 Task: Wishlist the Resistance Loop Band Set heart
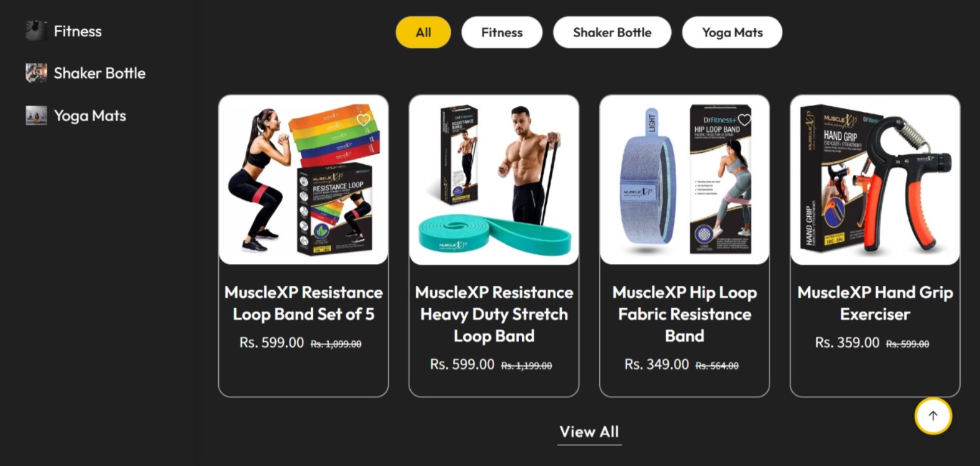(363, 120)
